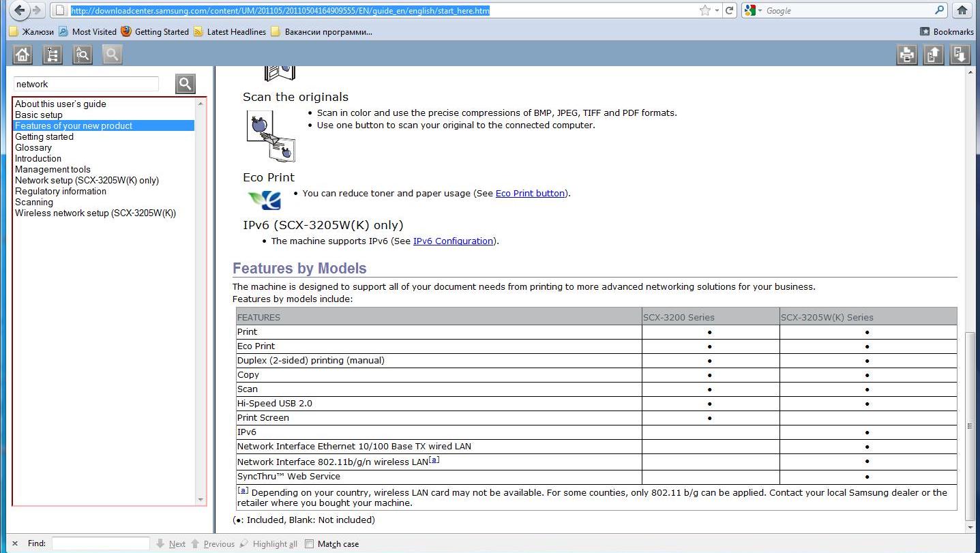This screenshot has height=553, width=980.
Task: Select Wireless network setup (SCX-3205W(K)) result
Action: click(95, 213)
